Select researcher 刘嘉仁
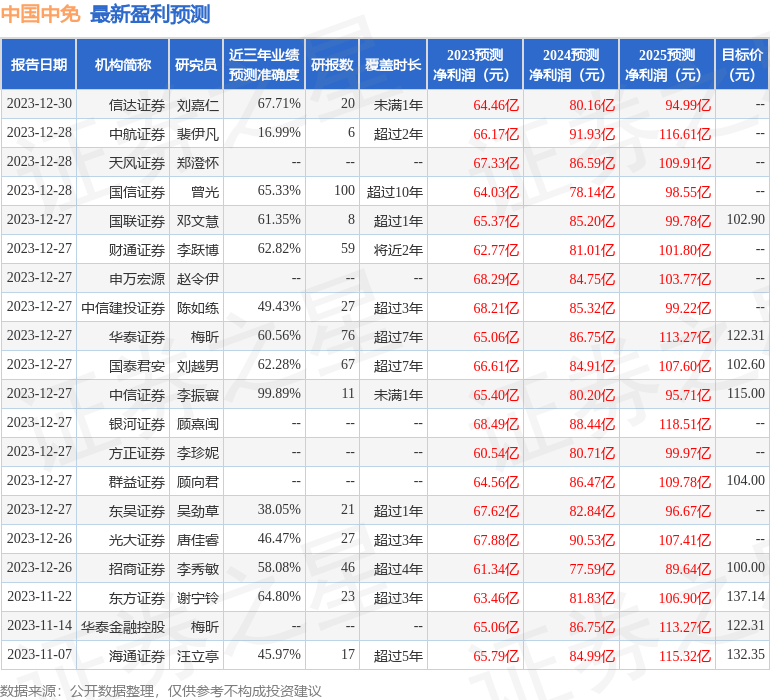This screenshot has width=770, height=700. [x=198, y=105]
